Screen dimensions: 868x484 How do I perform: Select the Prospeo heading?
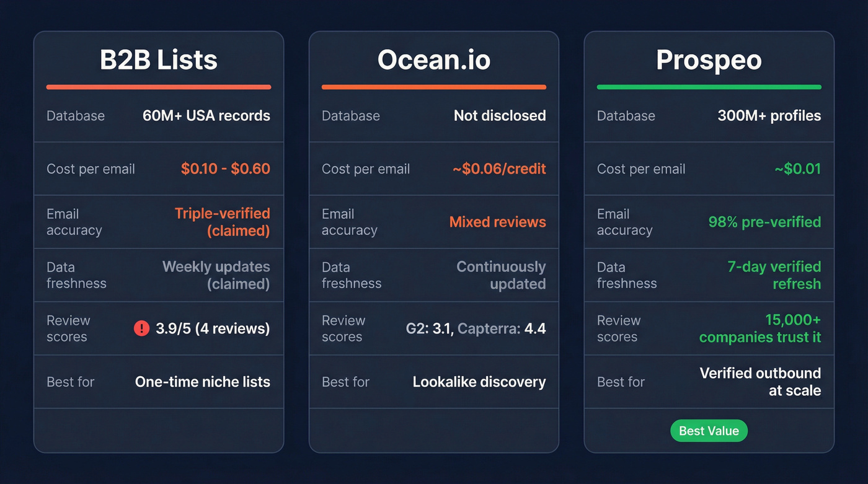709,61
